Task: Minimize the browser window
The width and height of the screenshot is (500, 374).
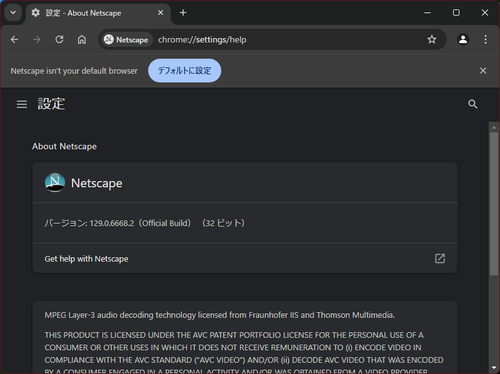Action: (x=427, y=13)
